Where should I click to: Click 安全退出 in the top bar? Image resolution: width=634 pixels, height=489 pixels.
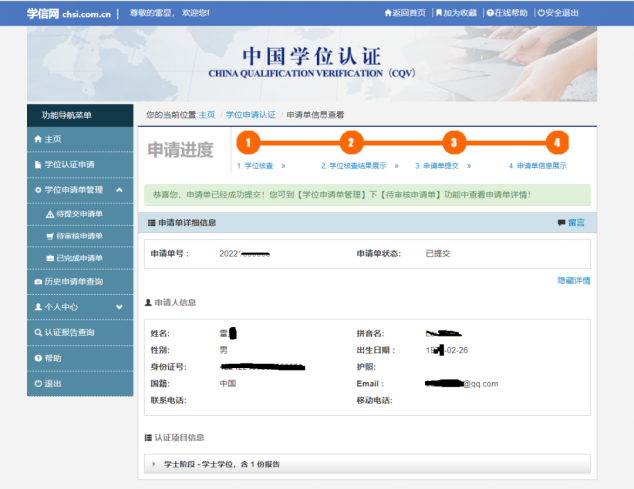[558, 13]
